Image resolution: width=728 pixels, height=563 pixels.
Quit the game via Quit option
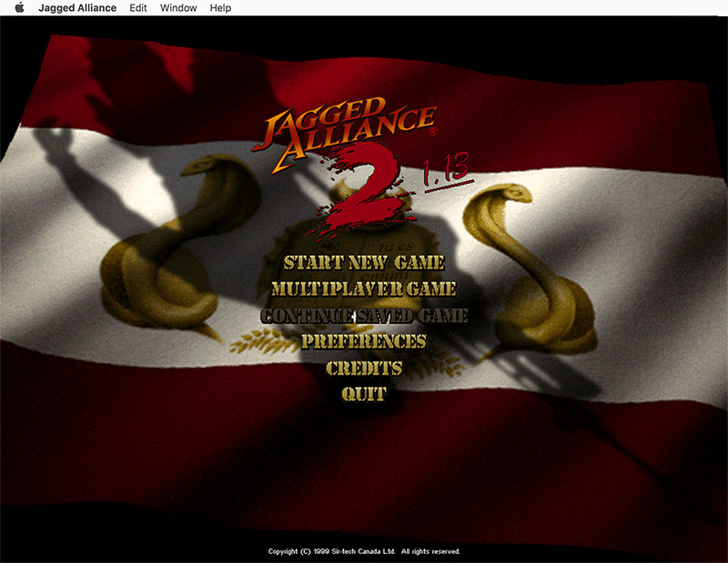tap(364, 395)
